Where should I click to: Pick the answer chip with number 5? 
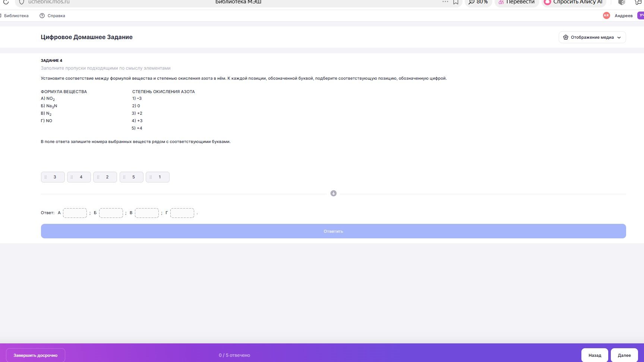[x=132, y=177]
